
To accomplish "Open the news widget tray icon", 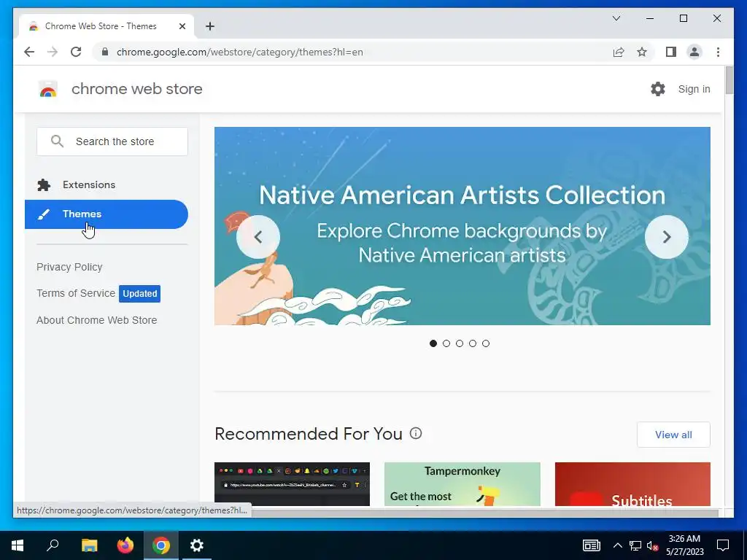I will point(591,545).
